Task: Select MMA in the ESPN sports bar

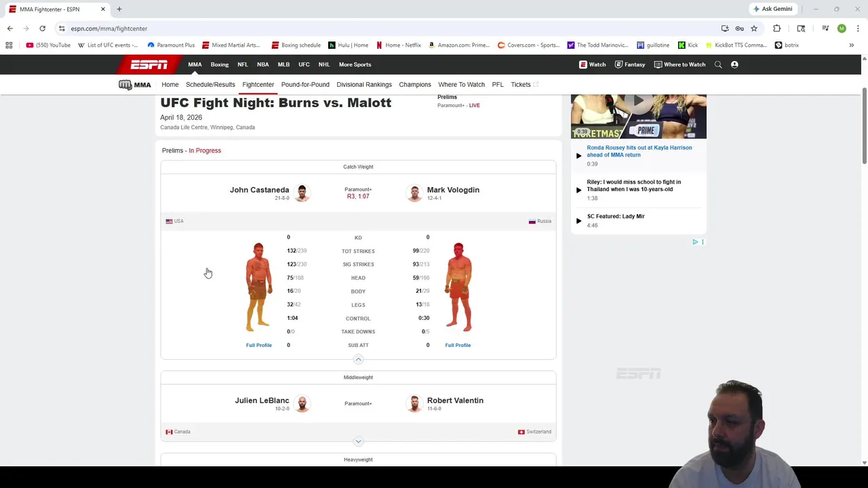Action: coord(195,64)
